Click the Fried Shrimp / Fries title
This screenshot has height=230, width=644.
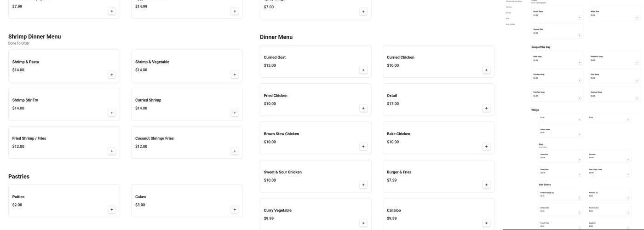tap(29, 138)
